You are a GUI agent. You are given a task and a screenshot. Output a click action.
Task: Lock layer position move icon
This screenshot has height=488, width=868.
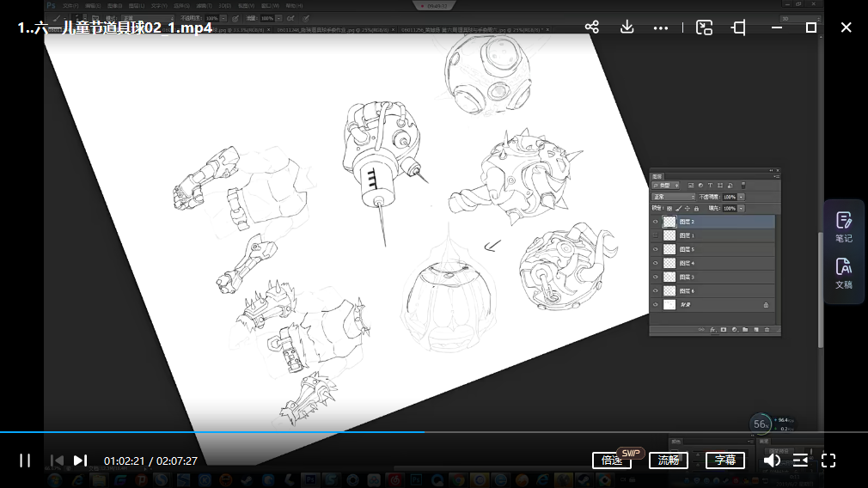(687, 209)
